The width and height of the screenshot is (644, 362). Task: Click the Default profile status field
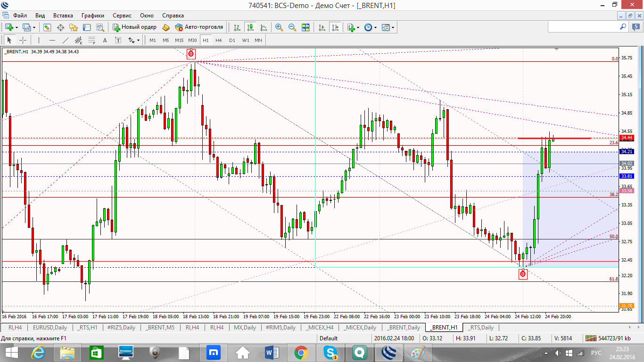coord(329,338)
